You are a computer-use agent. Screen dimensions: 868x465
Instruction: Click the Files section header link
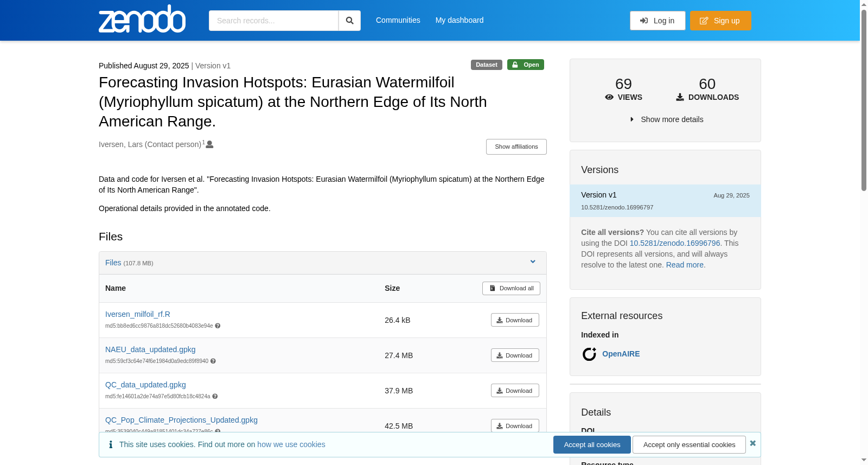pos(113,263)
